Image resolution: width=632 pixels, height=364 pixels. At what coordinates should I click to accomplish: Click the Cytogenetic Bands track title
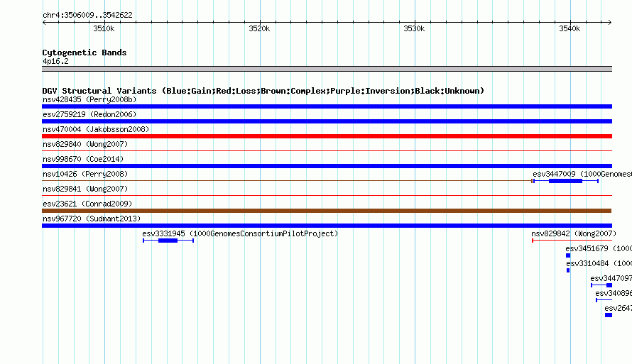coord(85,53)
